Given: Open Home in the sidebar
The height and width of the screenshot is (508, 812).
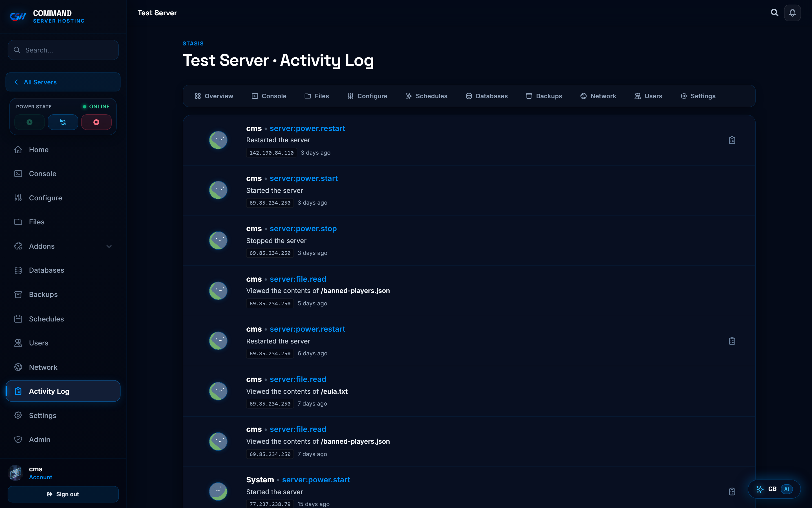Looking at the screenshot, I should (x=63, y=150).
